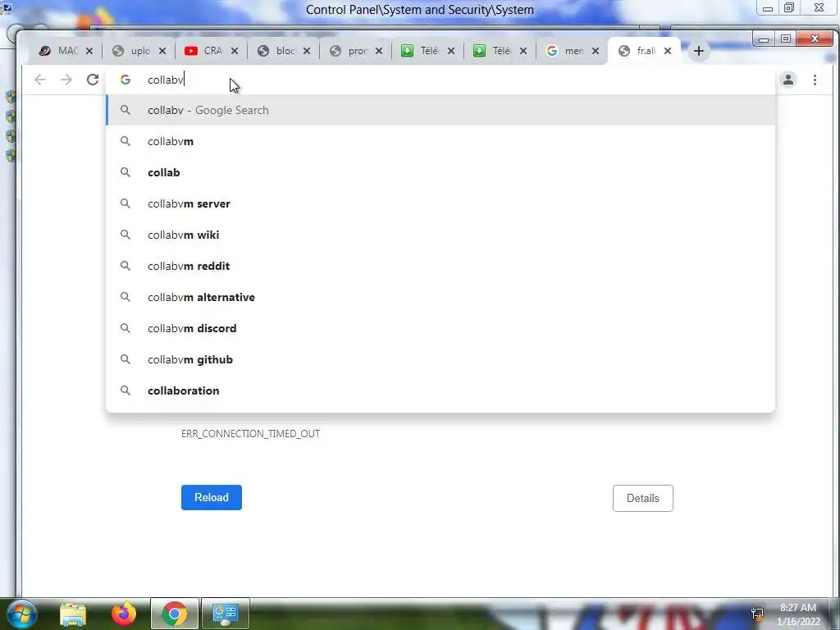Screen dimensions: 840x630
Task: Close the second Télé tab
Action: pyautogui.click(x=523, y=51)
